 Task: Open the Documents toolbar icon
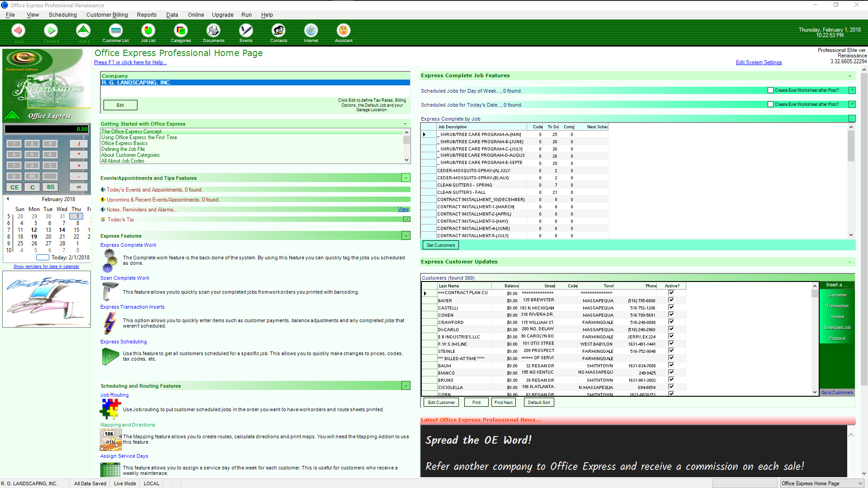pos(213,31)
